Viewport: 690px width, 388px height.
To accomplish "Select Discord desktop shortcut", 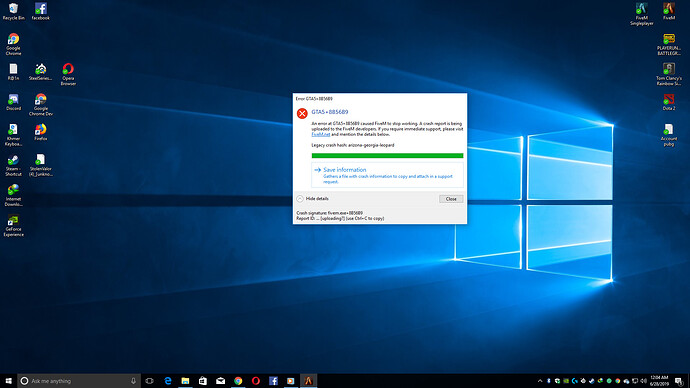I will (x=13, y=102).
